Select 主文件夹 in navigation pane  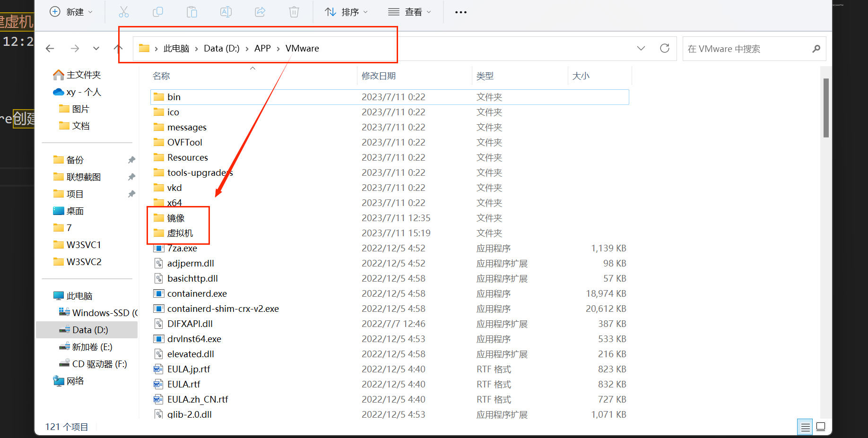77,75
